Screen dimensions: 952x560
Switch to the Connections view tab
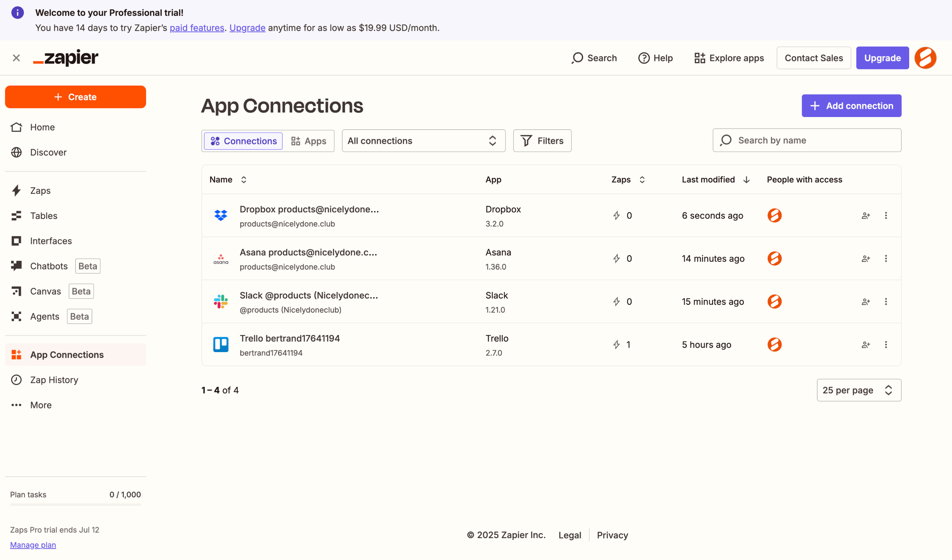[243, 141]
